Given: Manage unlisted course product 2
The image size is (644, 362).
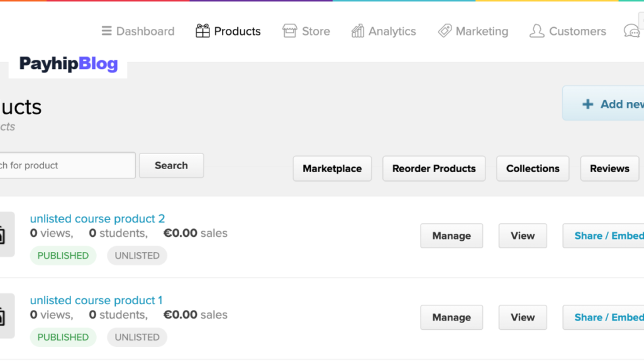Looking at the screenshot, I should [452, 236].
